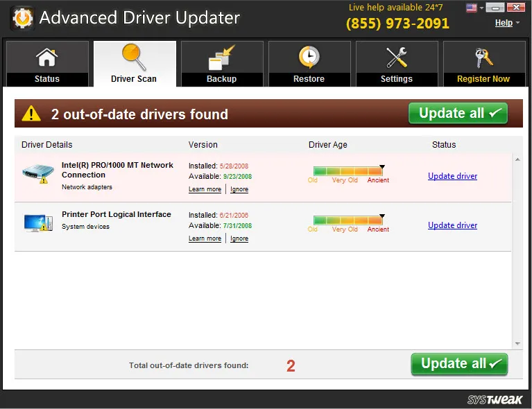Click the Settings wrench and screwdriver icon
The image size is (532, 409).
click(x=397, y=57)
